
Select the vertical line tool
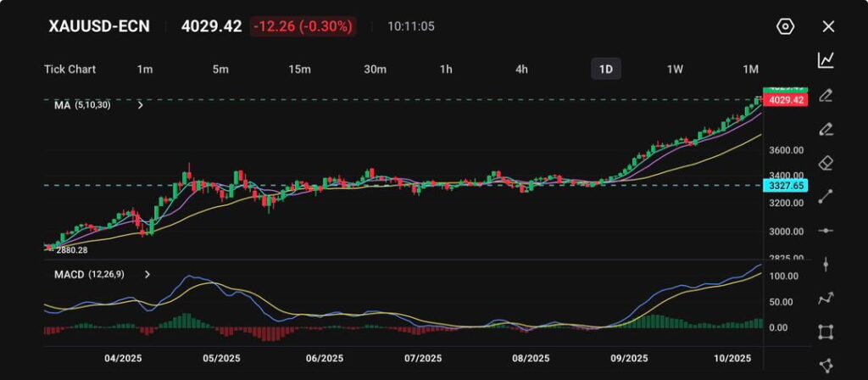[826, 265]
